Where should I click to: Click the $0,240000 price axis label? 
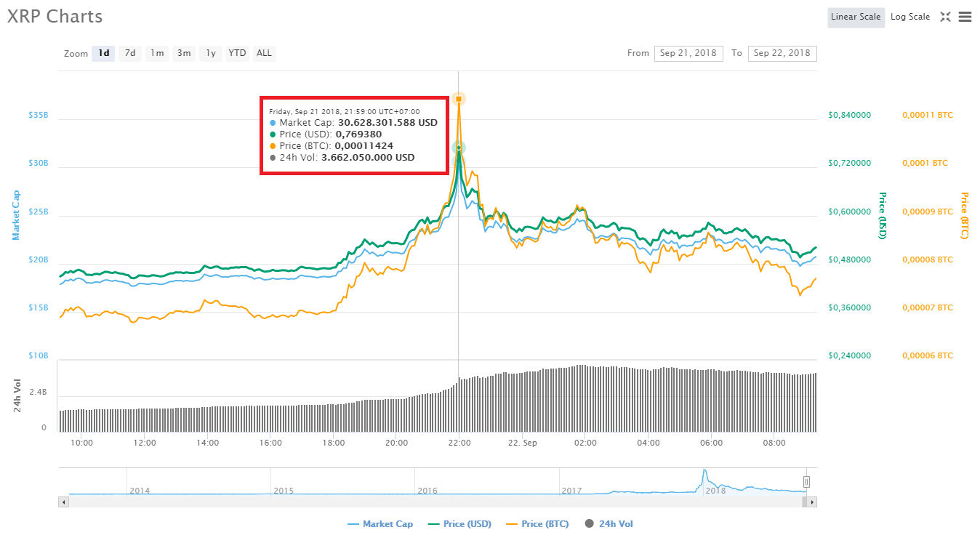(849, 355)
